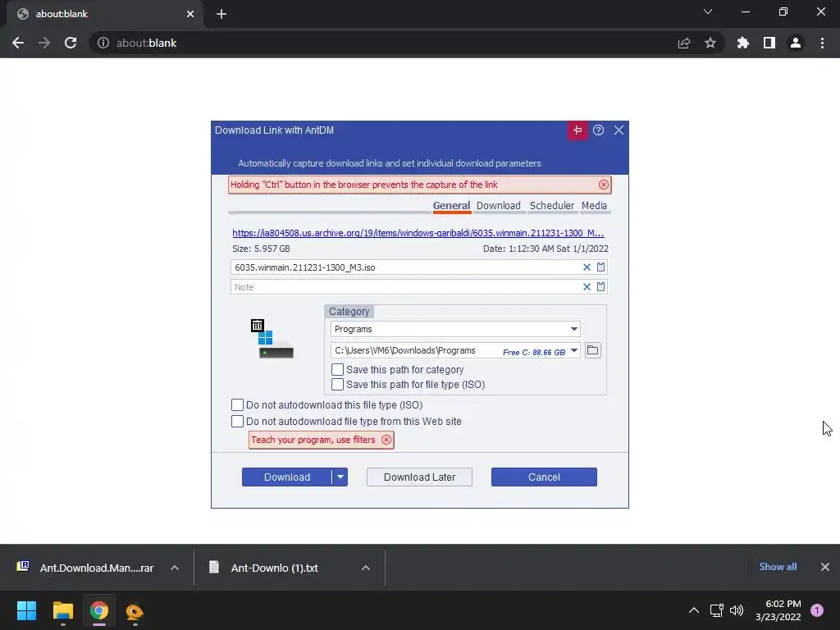Open File Explorer from taskbar
Screen dimensions: 840x630
coord(62,610)
